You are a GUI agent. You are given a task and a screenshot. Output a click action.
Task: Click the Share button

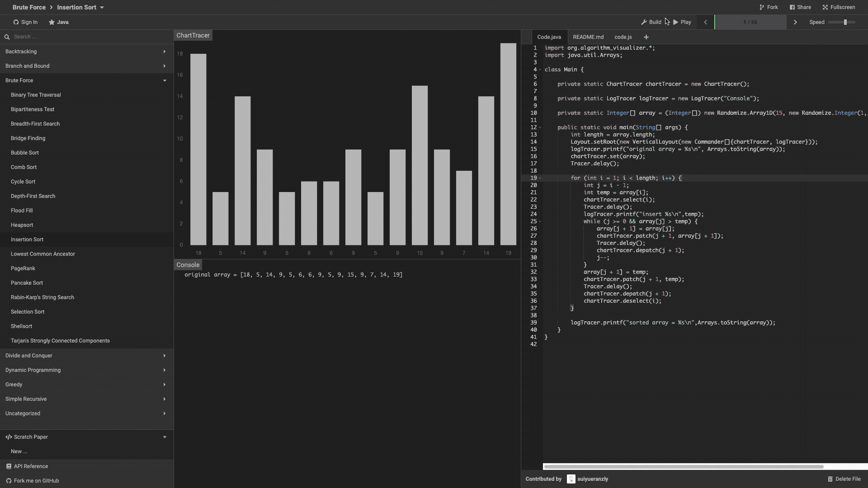click(800, 7)
